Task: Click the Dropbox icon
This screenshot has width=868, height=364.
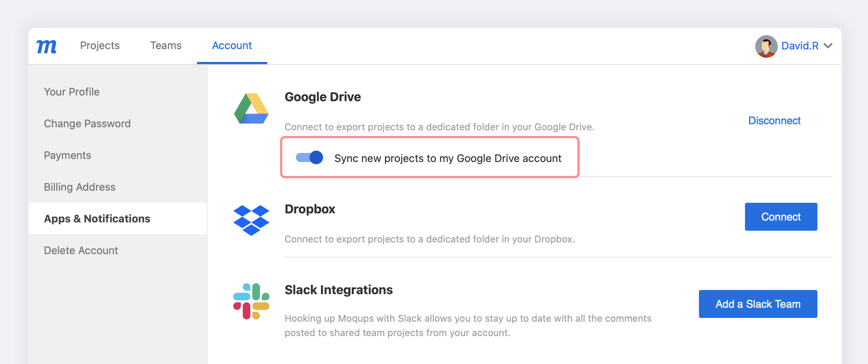Action: tap(251, 221)
